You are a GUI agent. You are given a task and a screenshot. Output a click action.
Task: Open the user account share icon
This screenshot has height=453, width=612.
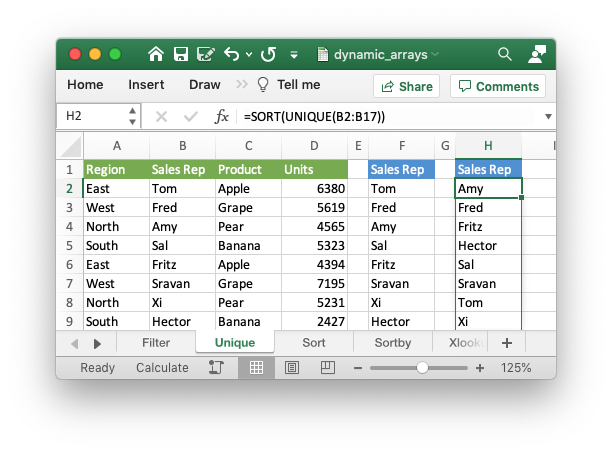coord(537,54)
